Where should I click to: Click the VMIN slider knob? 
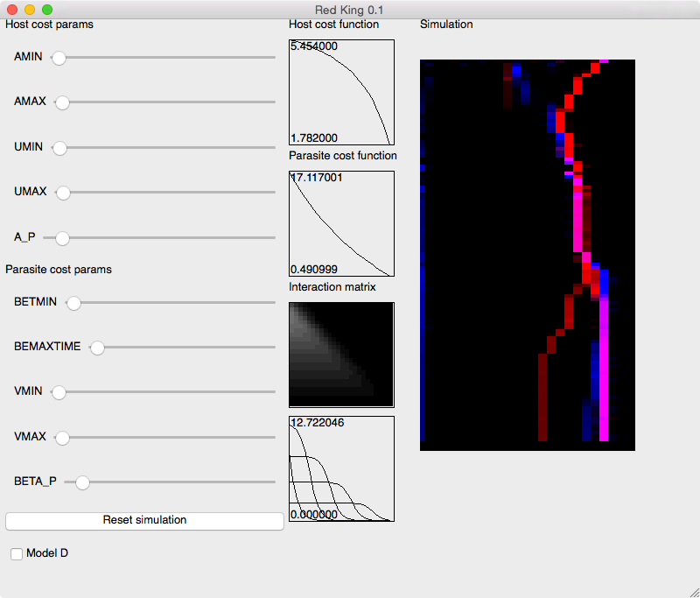coord(59,393)
